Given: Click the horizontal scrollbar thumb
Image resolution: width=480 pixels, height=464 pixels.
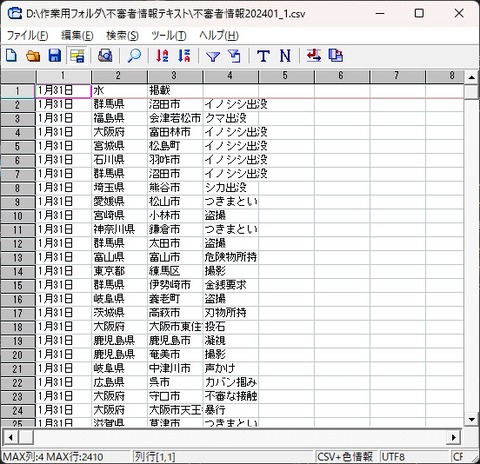Looking at the screenshot, I should 26,437.
